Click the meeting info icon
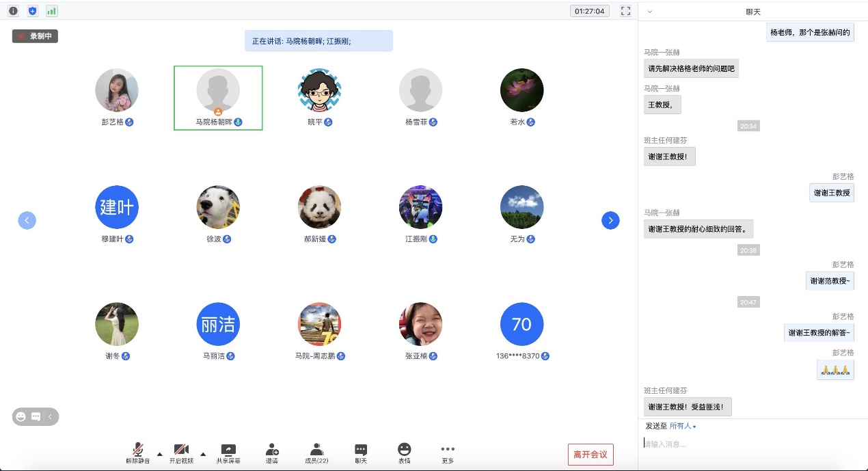This screenshot has height=471, width=868. 13,11
